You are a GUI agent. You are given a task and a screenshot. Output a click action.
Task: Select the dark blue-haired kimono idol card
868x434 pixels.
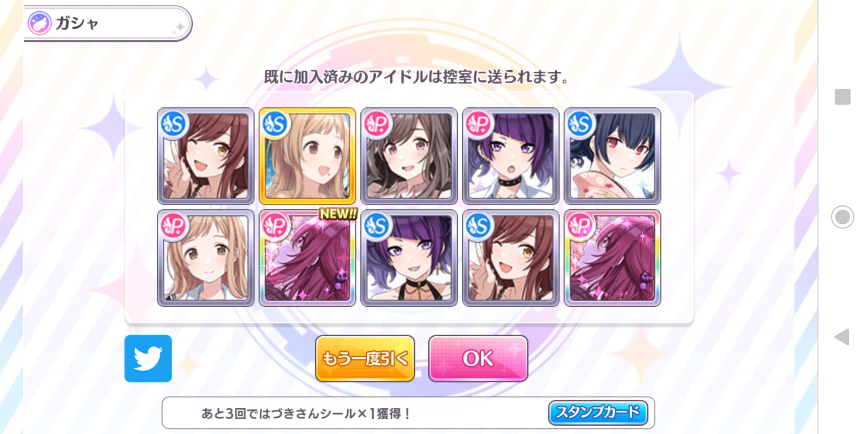point(612,156)
